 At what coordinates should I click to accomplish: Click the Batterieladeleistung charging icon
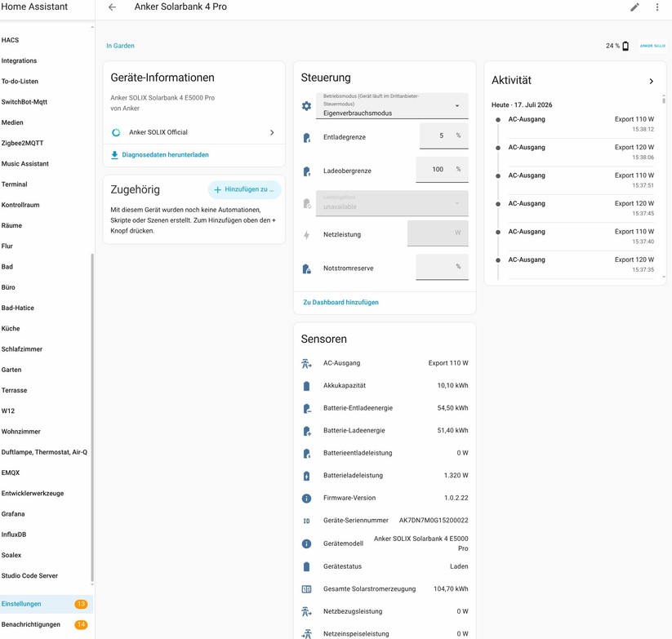point(306,476)
